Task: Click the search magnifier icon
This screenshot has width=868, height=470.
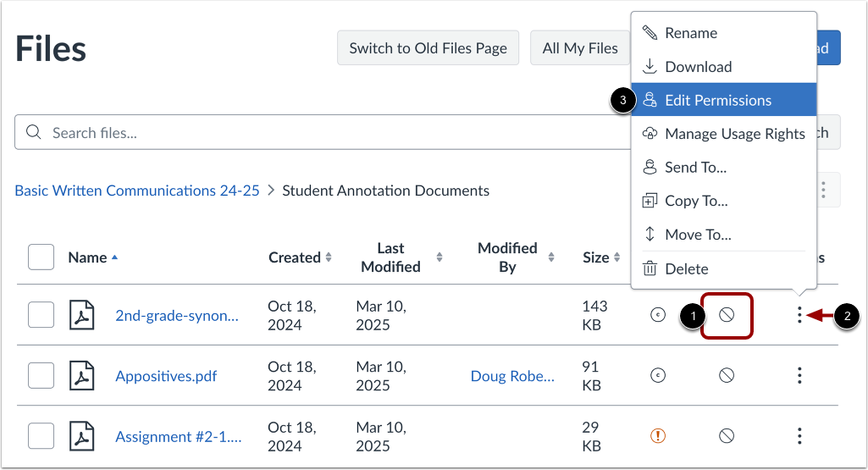Action: click(x=34, y=132)
